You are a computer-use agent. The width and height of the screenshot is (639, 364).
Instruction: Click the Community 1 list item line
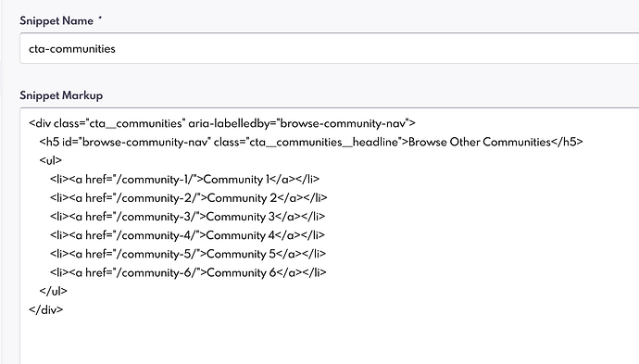coord(184,180)
